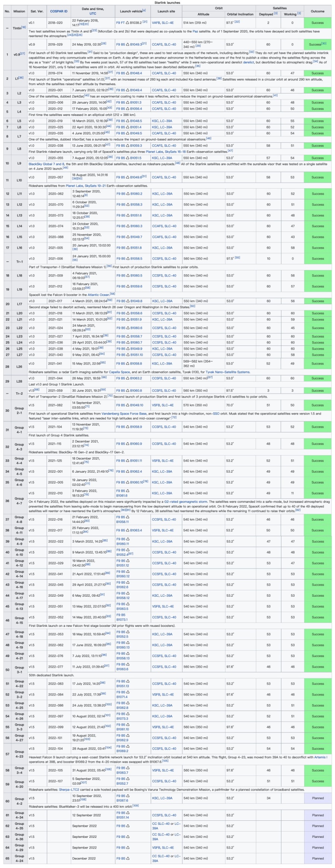The width and height of the screenshot is (335, 868).
Task: Open the Tyvak Nano-Satellite Systems link
Action: pyautogui.click(x=227, y=372)
